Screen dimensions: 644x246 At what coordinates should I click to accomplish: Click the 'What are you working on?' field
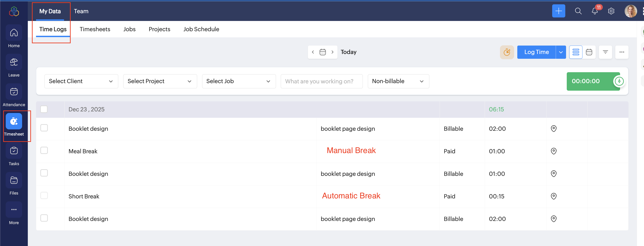(x=321, y=81)
